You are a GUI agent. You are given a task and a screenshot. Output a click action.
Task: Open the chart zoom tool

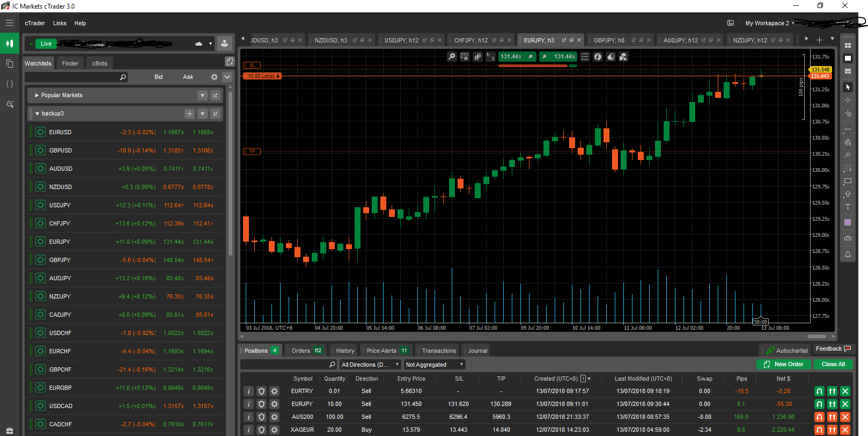click(x=452, y=56)
